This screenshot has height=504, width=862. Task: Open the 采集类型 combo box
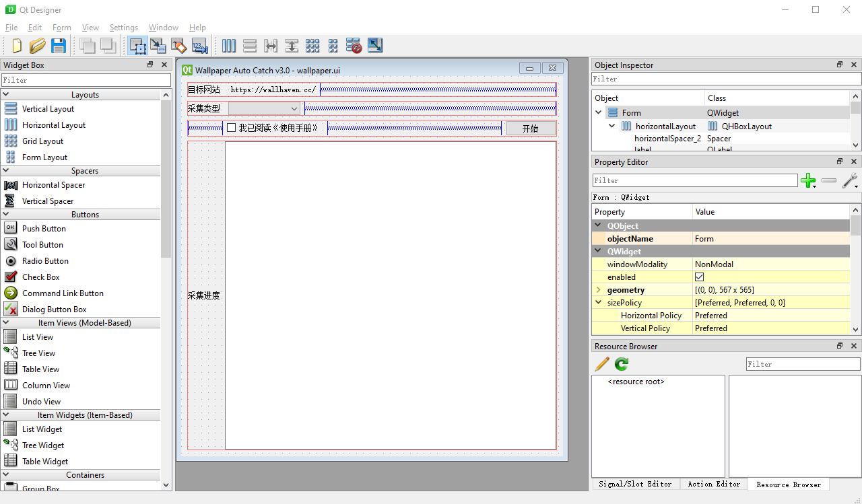(264, 108)
